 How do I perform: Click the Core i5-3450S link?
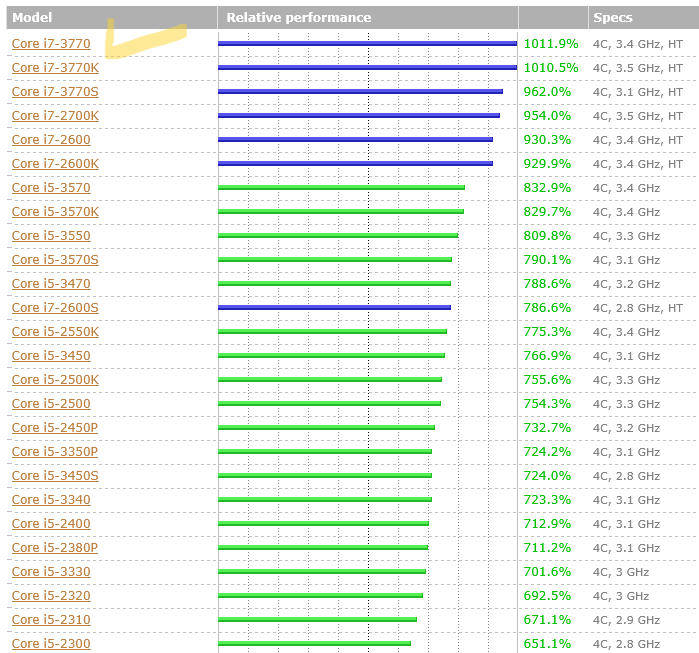point(55,476)
